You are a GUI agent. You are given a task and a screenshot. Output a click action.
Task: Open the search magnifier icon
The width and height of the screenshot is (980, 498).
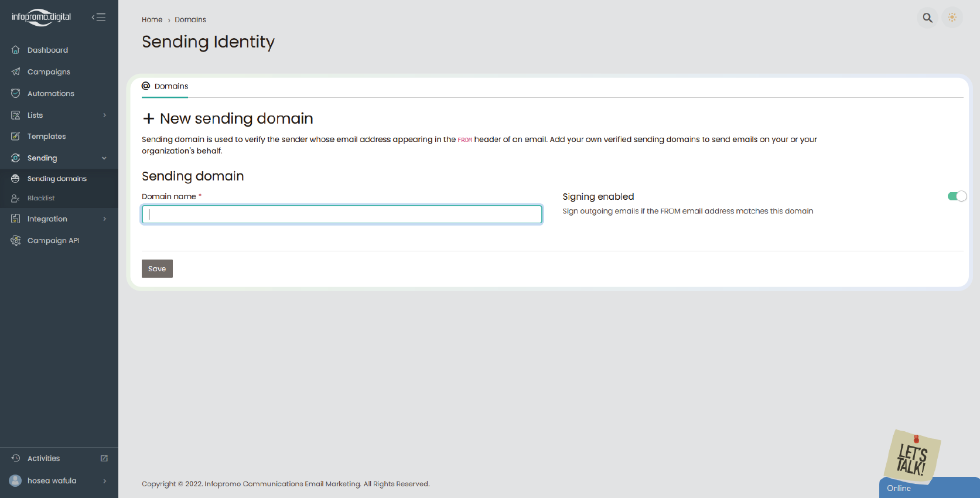(928, 18)
